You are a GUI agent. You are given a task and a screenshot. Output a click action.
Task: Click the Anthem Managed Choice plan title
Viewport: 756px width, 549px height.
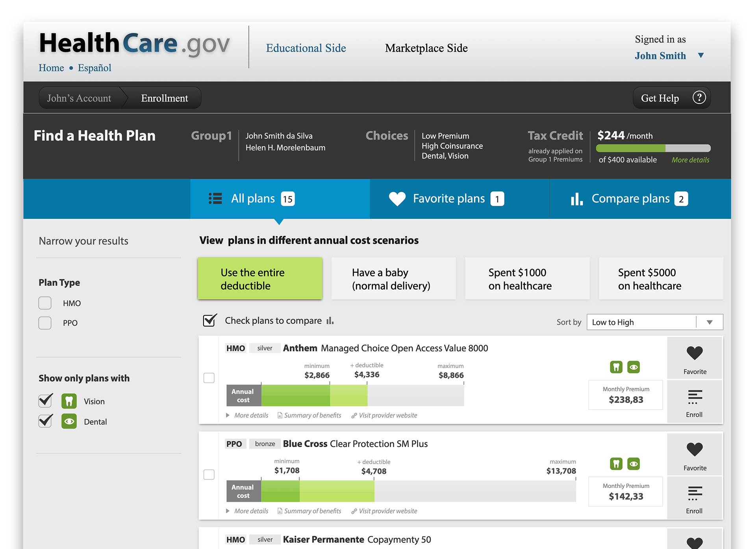point(385,348)
